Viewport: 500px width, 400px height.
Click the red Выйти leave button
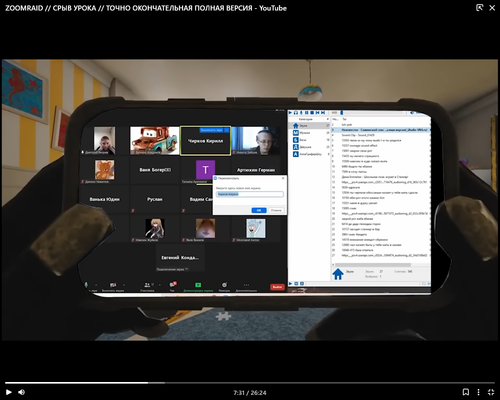pyautogui.click(x=277, y=287)
